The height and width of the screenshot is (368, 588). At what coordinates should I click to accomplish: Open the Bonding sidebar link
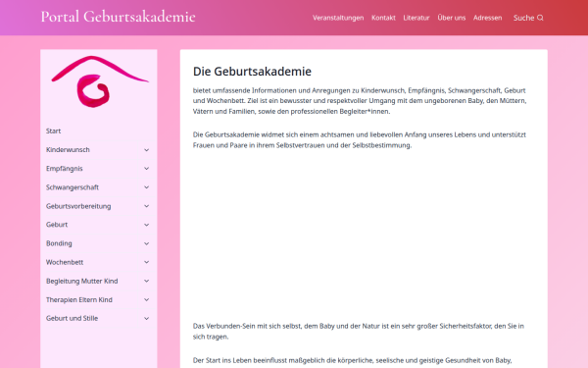(x=59, y=243)
